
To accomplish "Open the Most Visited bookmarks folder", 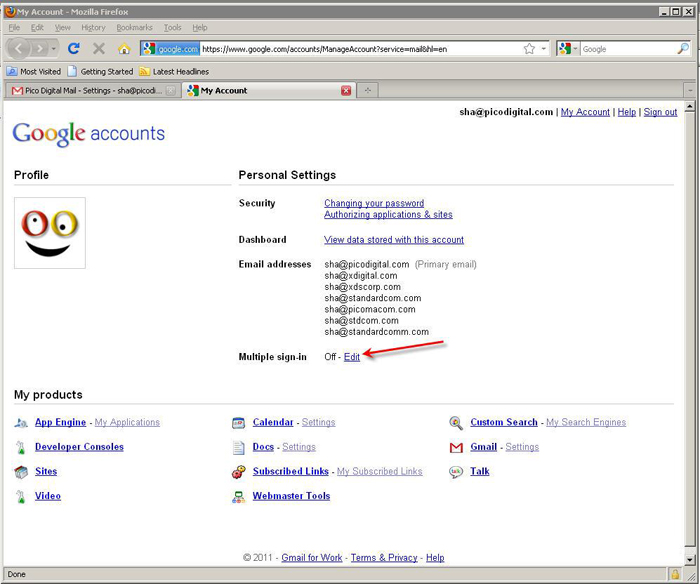I will coord(34,71).
